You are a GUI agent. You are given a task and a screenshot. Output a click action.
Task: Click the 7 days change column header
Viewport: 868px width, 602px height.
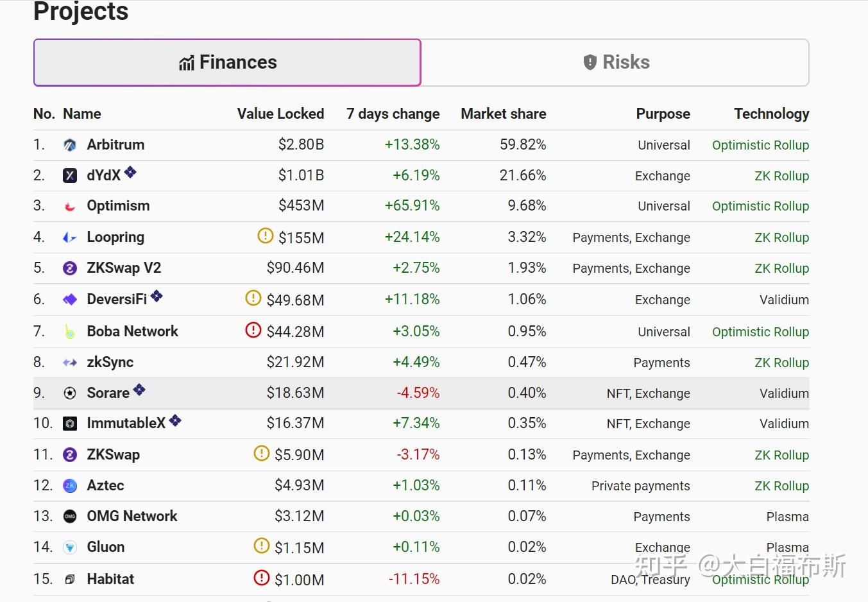(393, 114)
